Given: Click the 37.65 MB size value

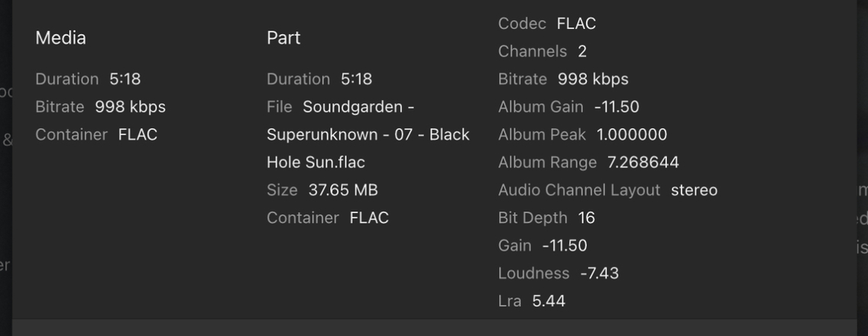Looking at the screenshot, I should [343, 189].
